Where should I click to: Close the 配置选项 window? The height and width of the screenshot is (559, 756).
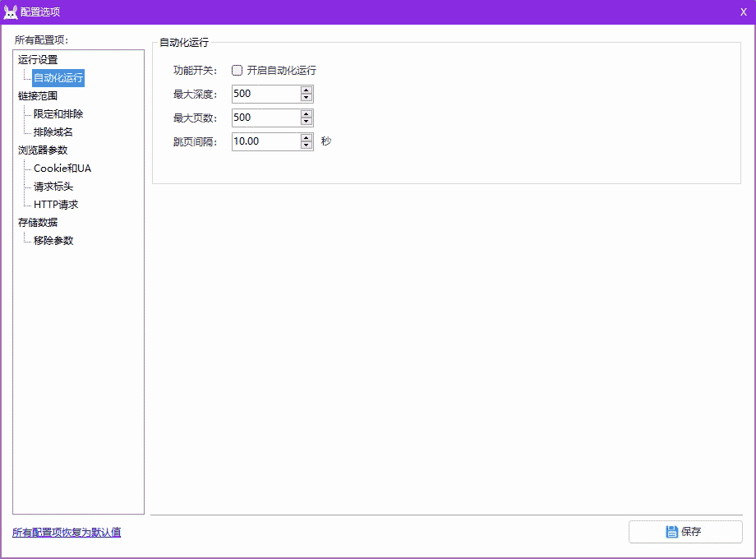point(743,12)
